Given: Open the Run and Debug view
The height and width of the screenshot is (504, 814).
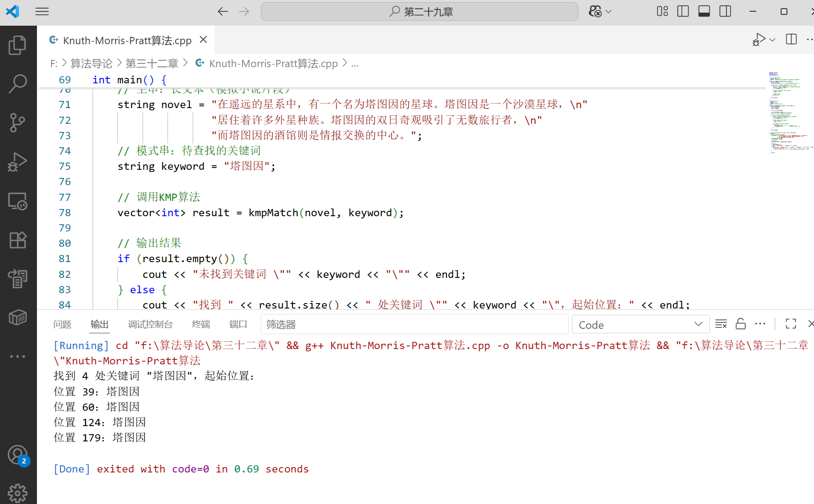Looking at the screenshot, I should coord(18,162).
